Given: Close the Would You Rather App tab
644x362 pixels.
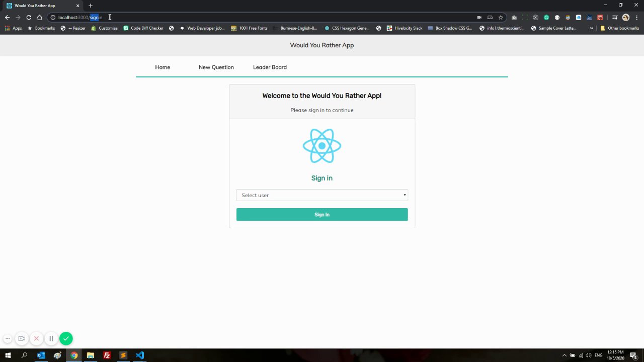Looking at the screenshot, I should (77, 6).
